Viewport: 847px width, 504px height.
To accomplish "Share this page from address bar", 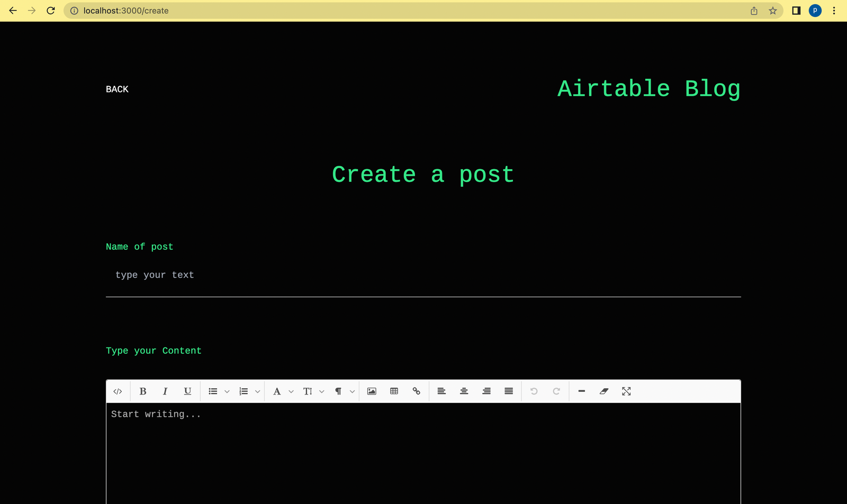I will pos(754,11).
